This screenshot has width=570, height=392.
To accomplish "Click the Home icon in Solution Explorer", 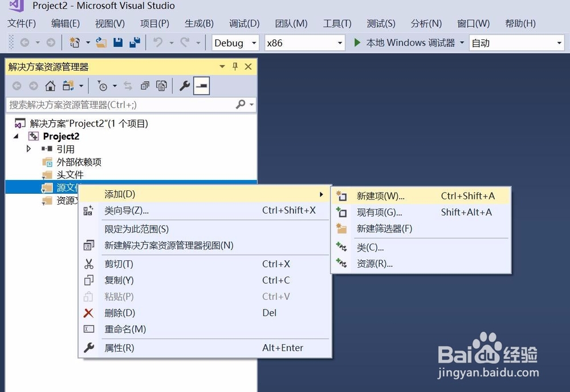I will click(x=50, y=86).
